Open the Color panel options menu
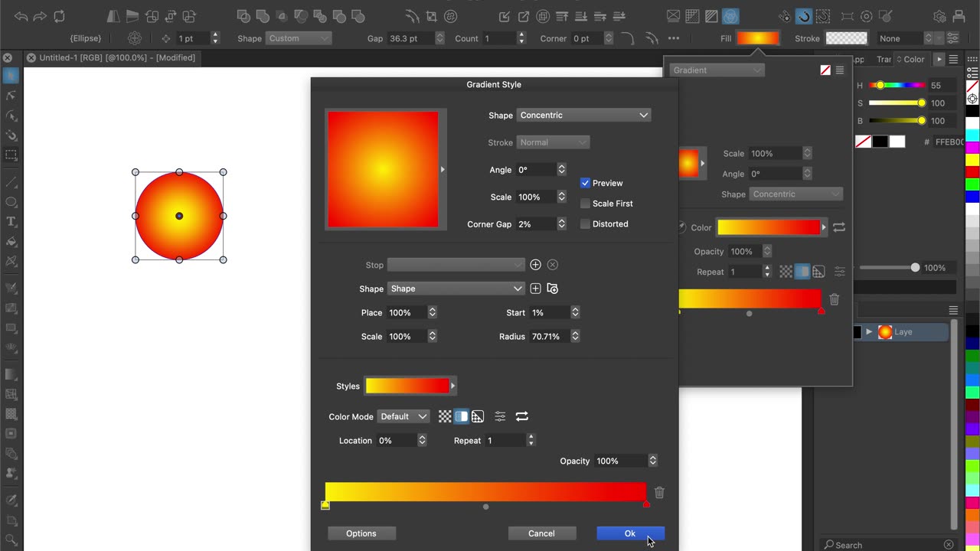 point(953,59)
